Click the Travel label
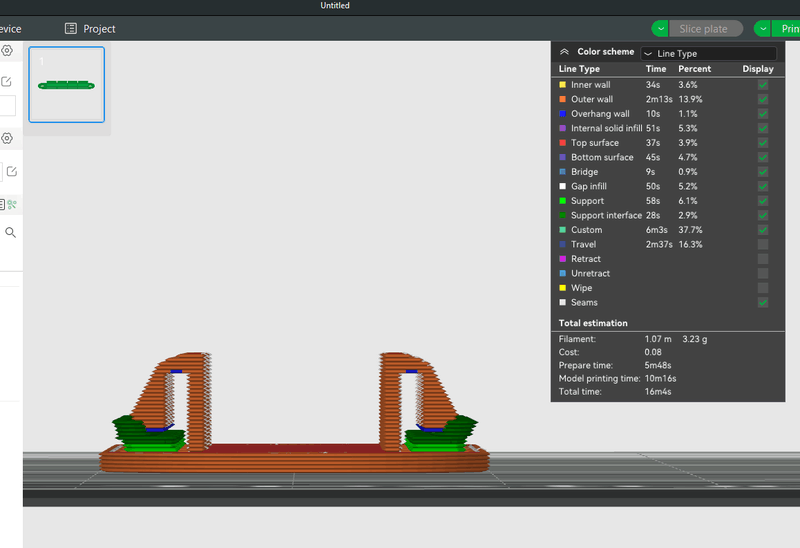This screenshot has height=548, width=800. [x=583, y=244]
